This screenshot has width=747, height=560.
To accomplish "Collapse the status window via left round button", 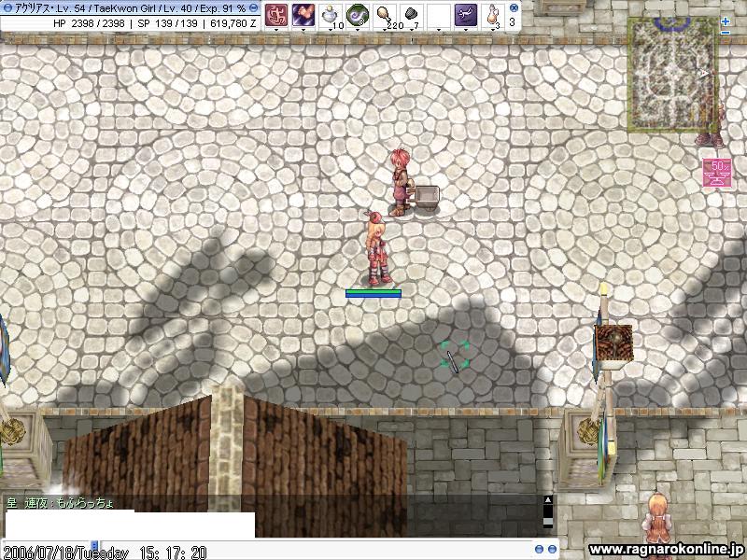I will (x=7, y=8).
